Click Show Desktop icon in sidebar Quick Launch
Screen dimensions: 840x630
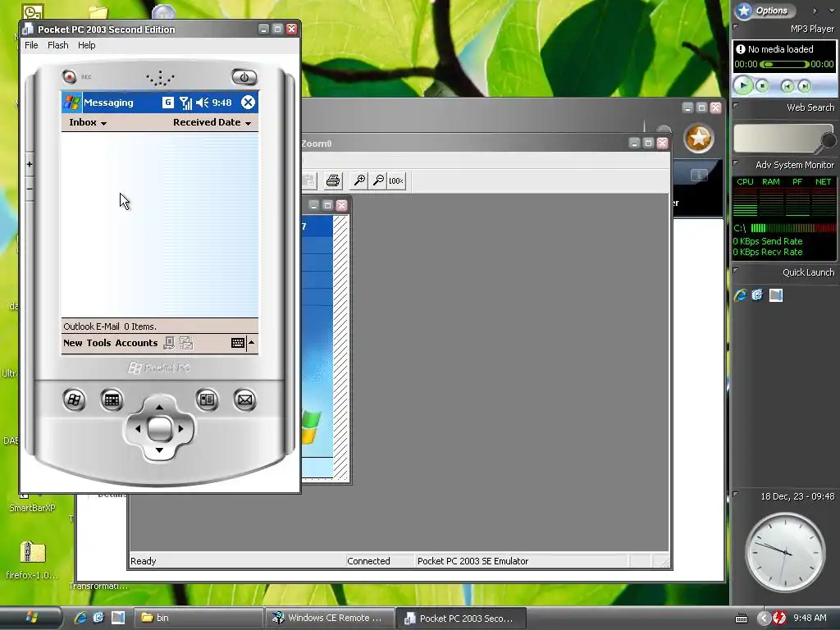776,294
